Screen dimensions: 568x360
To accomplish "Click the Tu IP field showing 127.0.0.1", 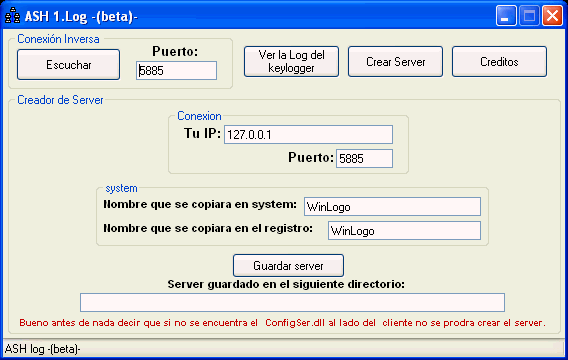I will click(x=308, y=135).
